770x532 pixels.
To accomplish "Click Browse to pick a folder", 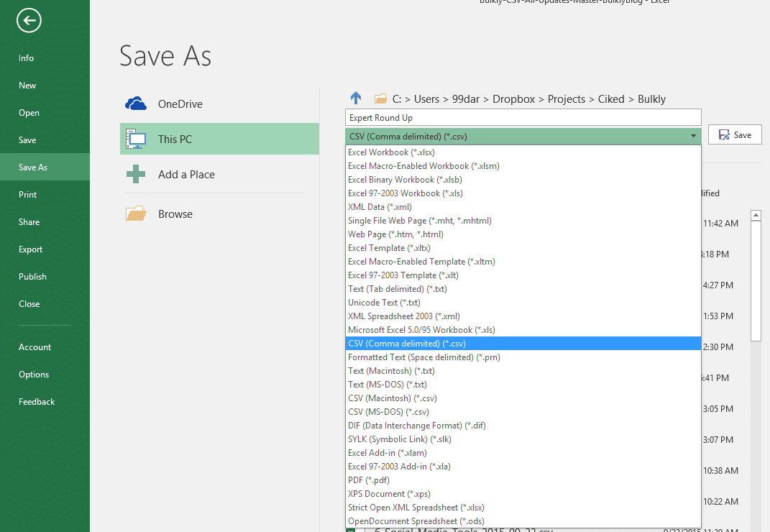I will (x=219, y=214).
